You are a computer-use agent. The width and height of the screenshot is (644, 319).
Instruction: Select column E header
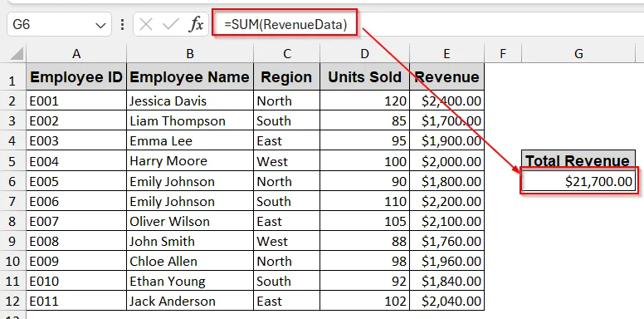tap(446, 53)
